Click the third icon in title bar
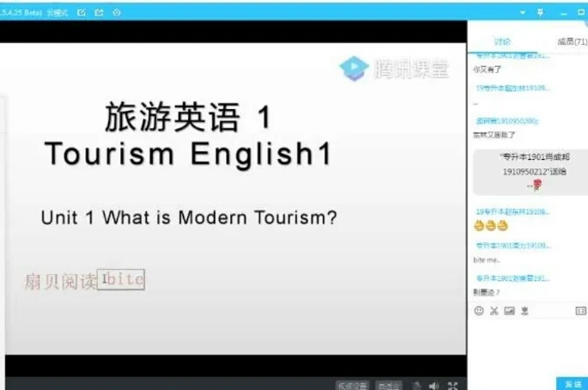Image resolution: width=588 pixels, height=390 pixels. [117, 13]
